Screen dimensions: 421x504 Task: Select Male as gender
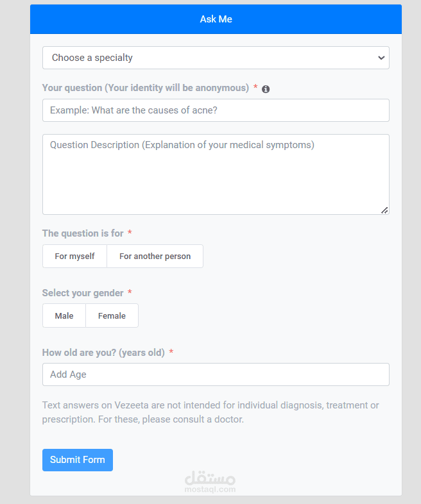tap(64, 316)
